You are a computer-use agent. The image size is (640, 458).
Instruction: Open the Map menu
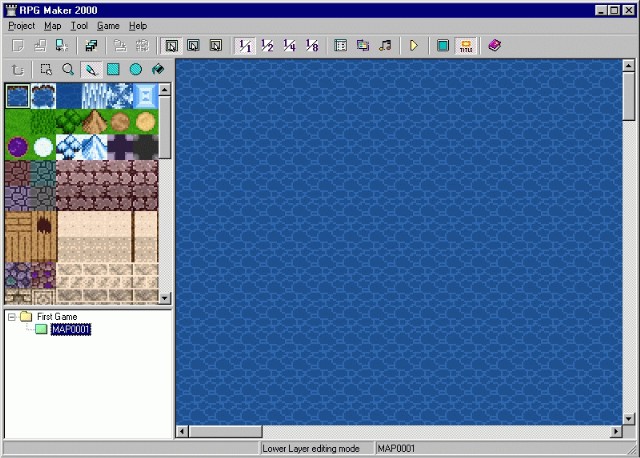pyautogui.click(x=53, y=26)
